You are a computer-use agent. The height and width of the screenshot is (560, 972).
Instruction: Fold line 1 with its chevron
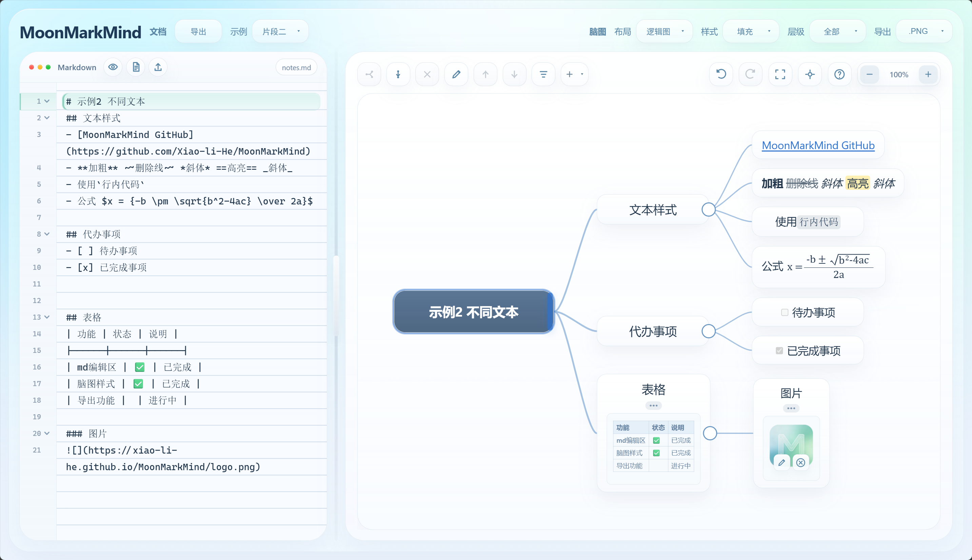(x=47, y=101)
